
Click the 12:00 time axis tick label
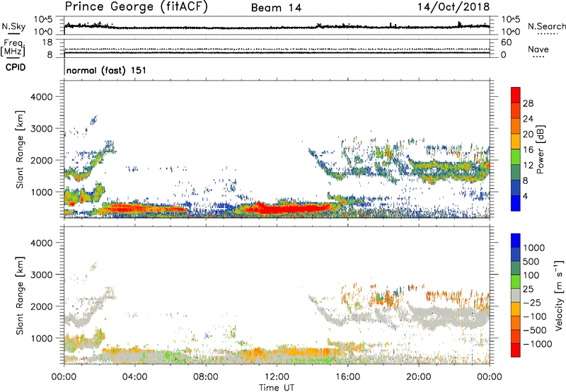[277, 377]
